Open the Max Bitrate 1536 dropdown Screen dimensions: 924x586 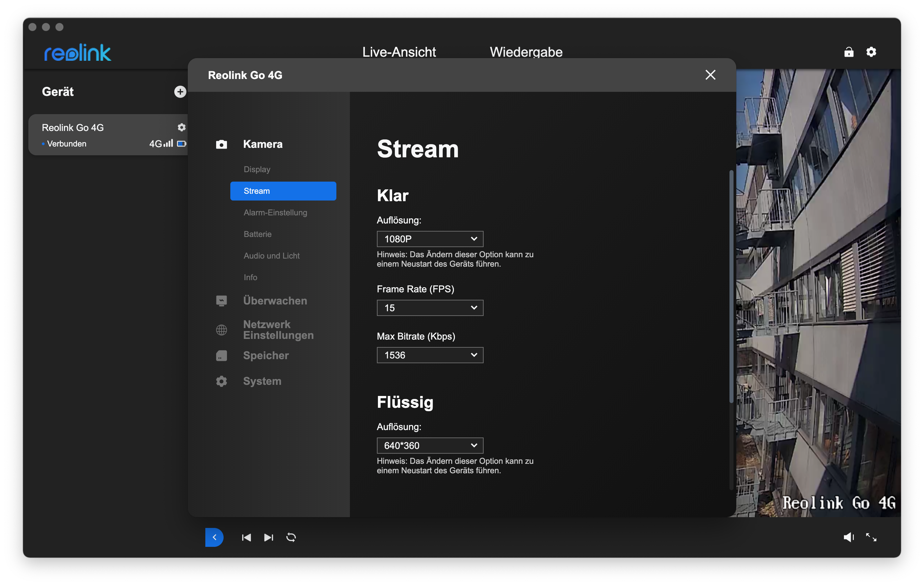pyautogui.click(x=430, y=355)
